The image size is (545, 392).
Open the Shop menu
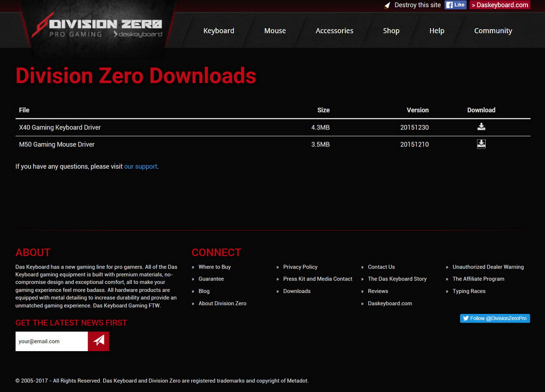pos(391,31)
